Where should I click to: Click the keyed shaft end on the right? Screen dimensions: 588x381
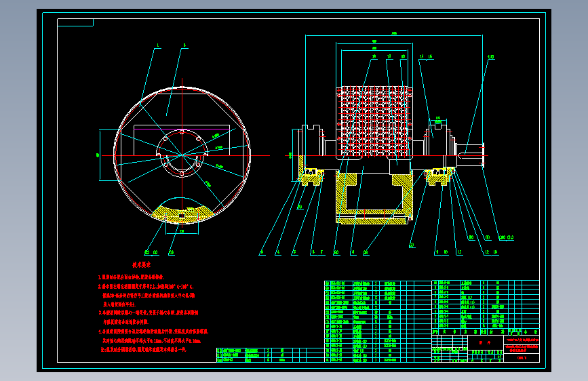tap(471, 154)
